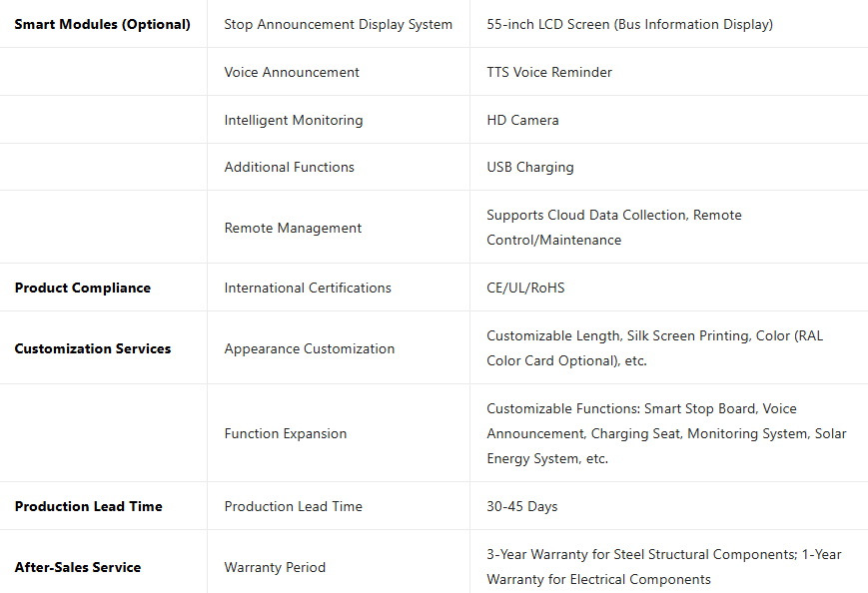
Task: Click the 55-inch LCD Screen specification text
Action: click(x=629, y=24)
